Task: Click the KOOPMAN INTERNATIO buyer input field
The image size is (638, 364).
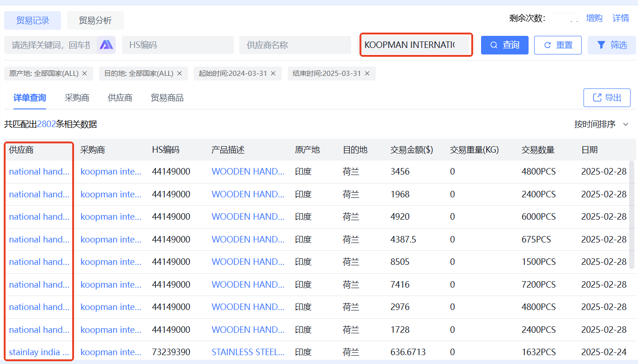Action: click(x=416, y=45)
